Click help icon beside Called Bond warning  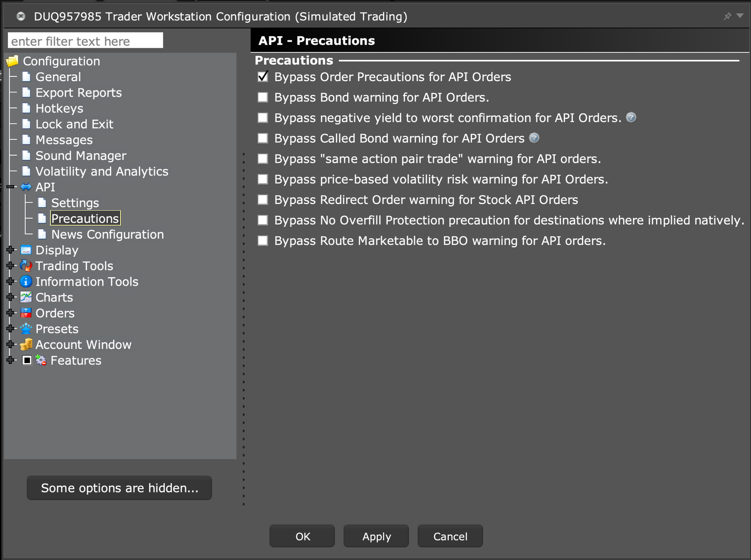point(534,138)
